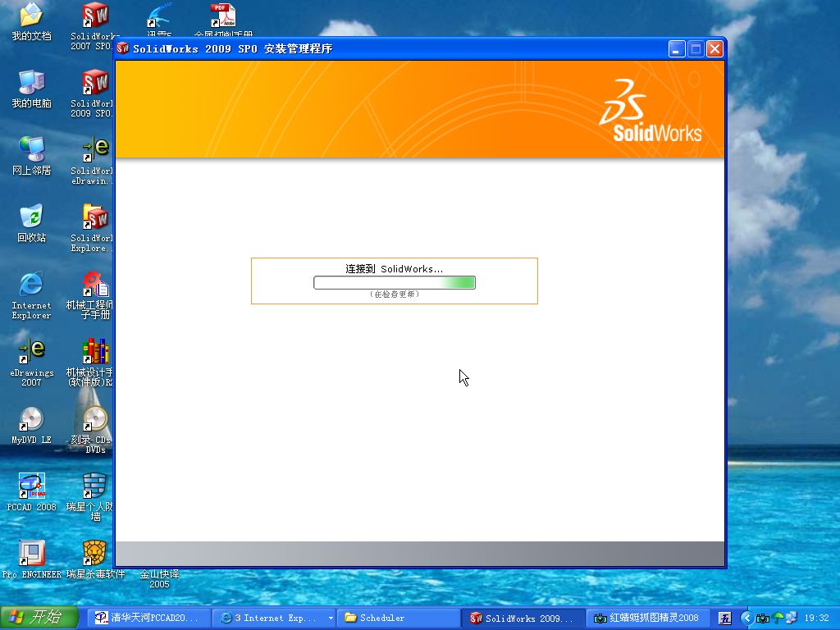Click the taskbar clock showing 19:32

point(817,619)
